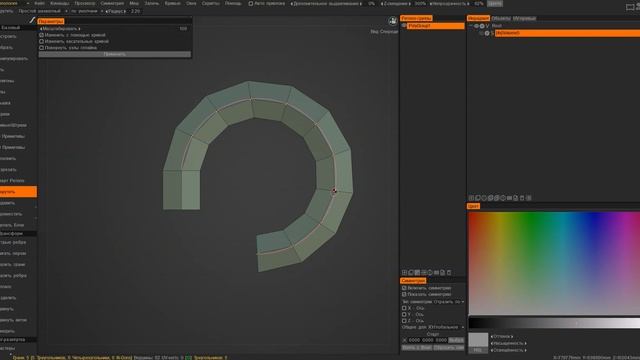Toggle Изменять касательные кривой checkbox
The image size is (640, 360).
click(41, 41)
